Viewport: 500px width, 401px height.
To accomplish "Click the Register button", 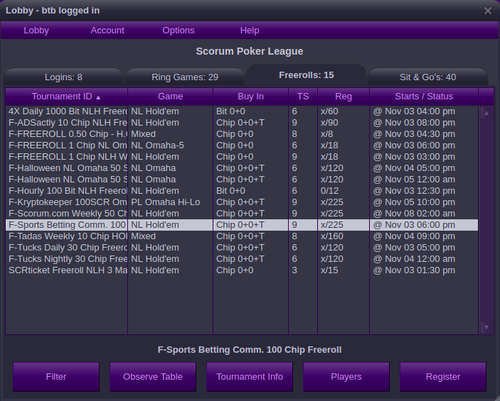I will click(x=443, y=377).
